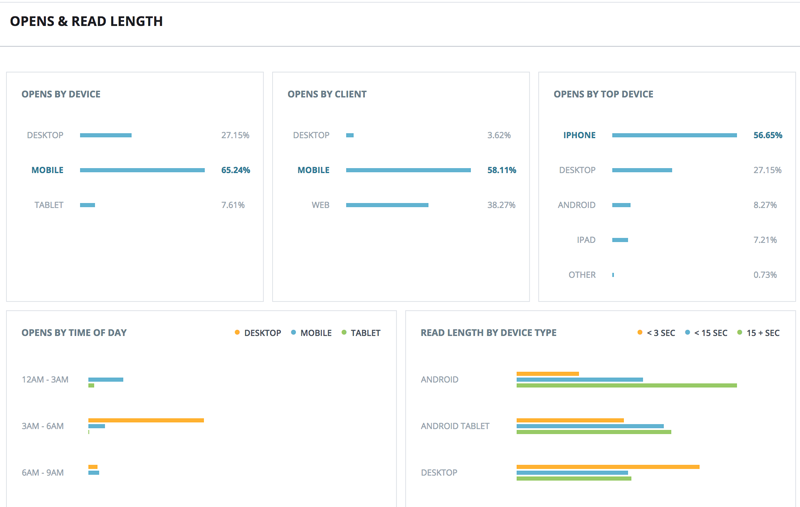Click the Desktop bar in Opens by Client

point(350,135)
